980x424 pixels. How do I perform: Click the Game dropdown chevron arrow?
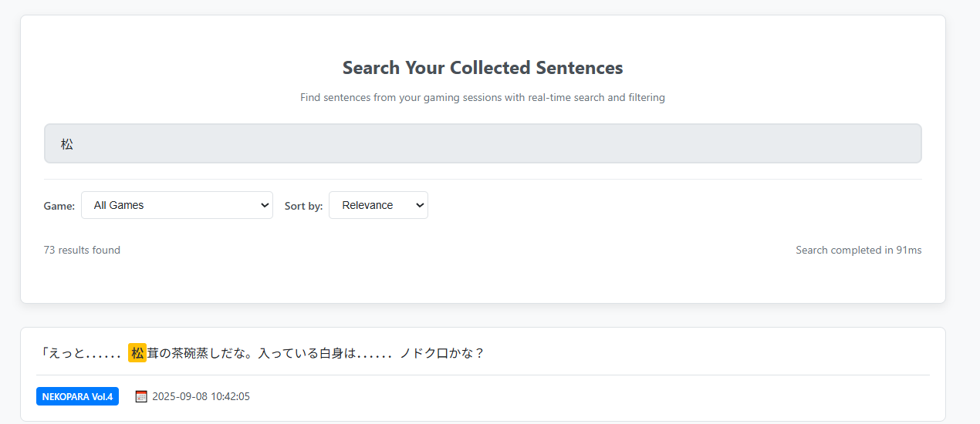click(265, 205)
